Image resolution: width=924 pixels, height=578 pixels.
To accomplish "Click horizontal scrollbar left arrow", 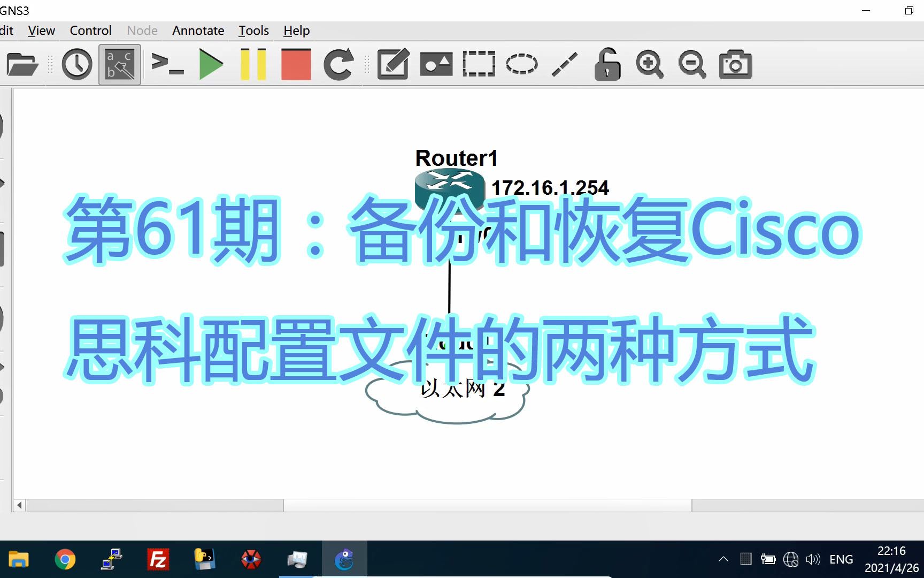I will [20, 505].
